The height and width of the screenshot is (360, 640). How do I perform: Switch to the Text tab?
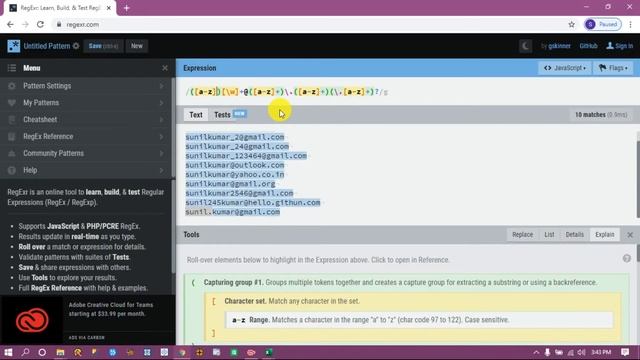click(196, 115)
